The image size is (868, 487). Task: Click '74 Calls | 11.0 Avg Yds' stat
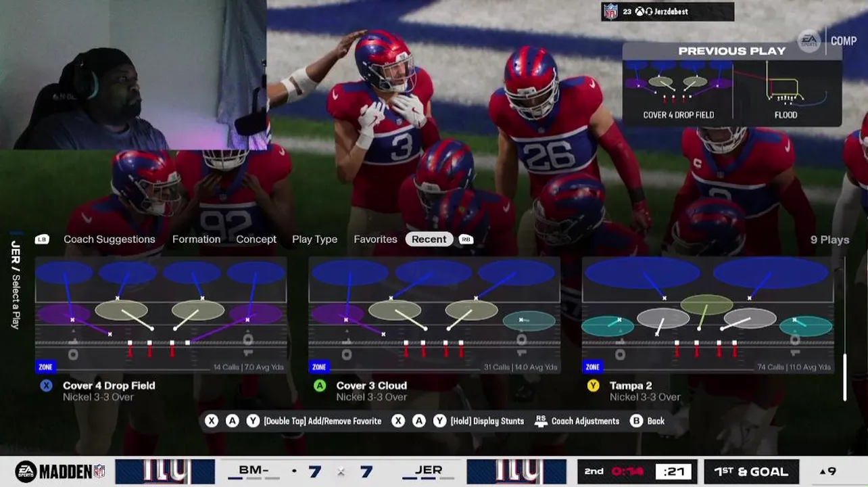(x=794, y=367)
